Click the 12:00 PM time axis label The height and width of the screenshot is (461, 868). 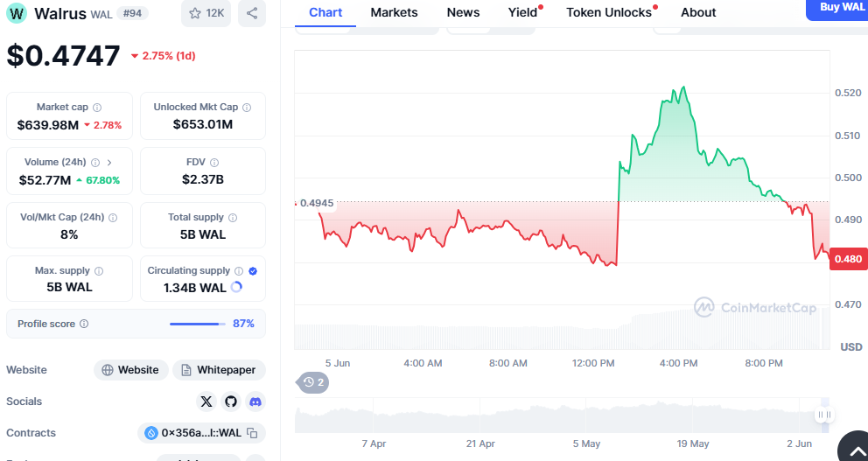pyautogui.click(x=593, y=364)
